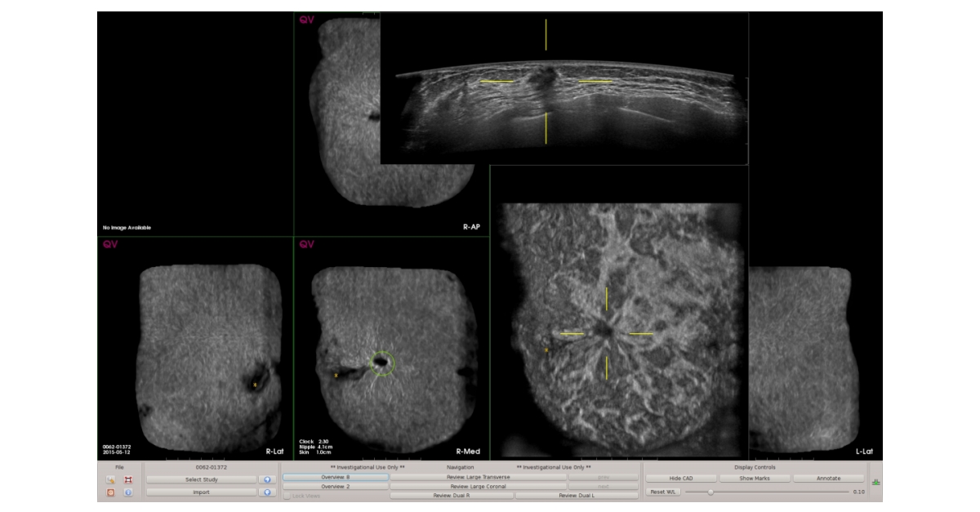
Task: Open the red clock icon in the File panel
Action: click(110, 492)
